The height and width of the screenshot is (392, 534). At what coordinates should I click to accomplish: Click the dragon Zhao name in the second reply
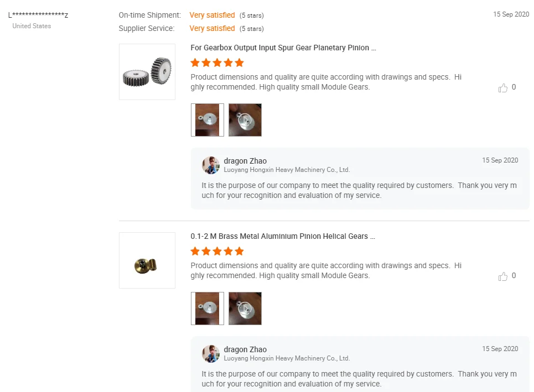click(x=245, y=349)
